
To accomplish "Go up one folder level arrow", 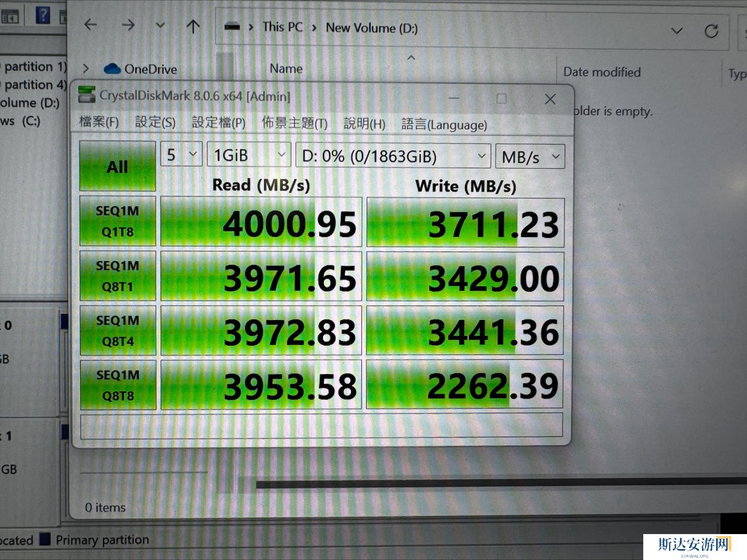I will (x=193, y=26).
